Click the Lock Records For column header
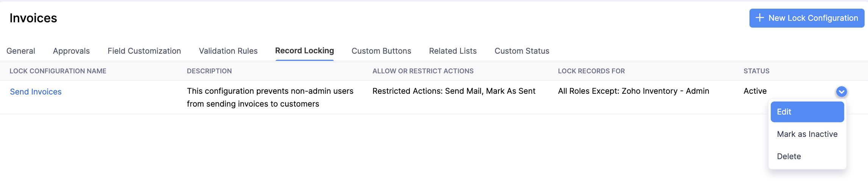 (591, 71)
